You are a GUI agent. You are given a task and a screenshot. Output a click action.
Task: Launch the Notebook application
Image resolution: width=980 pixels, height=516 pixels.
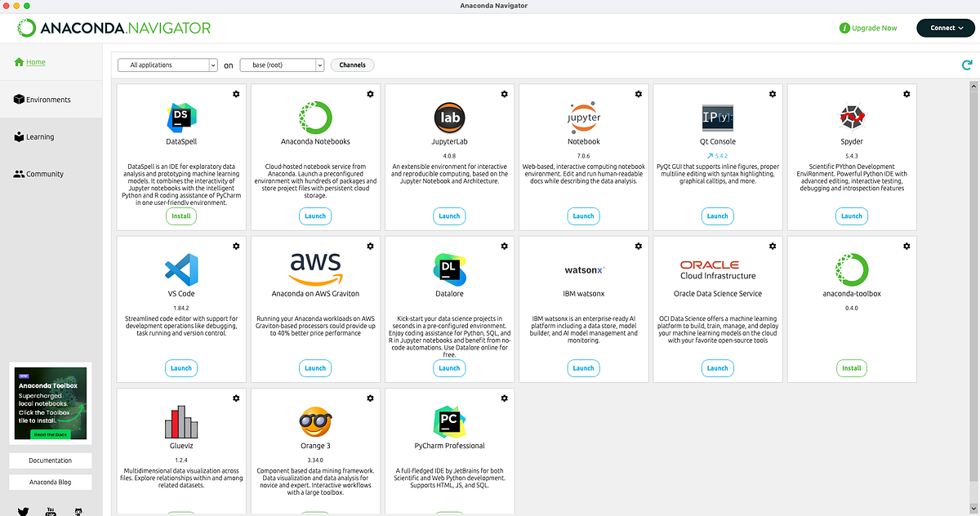click(583, 216)
